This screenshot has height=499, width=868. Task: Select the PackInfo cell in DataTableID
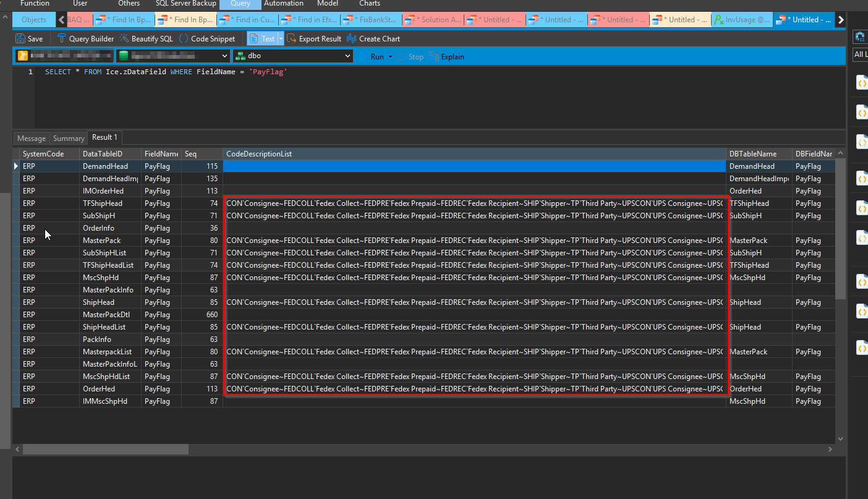click(x=110, y=339)
